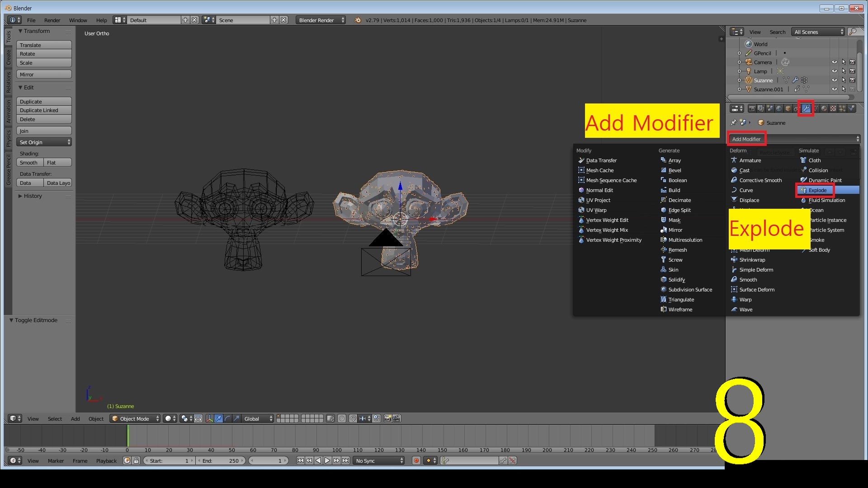Select the rotate manipulator arc icon
Image resolution: width=868 pixels, height=488 pixels.
227,418
